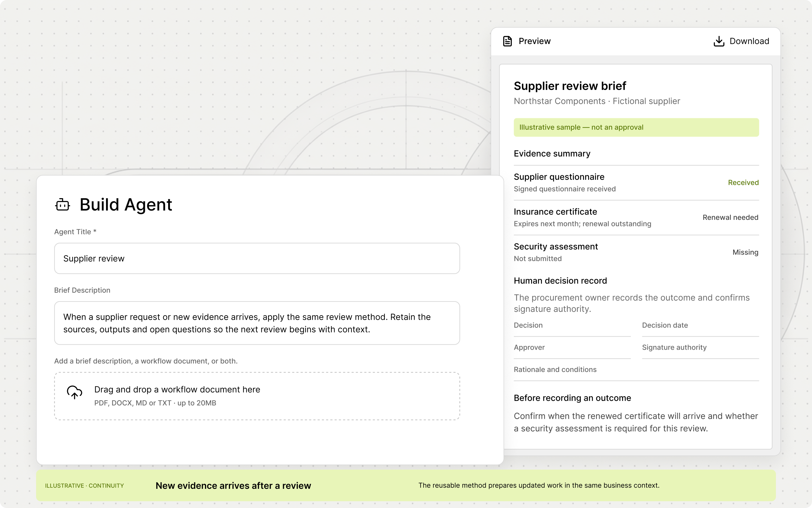This screenshot has width=812, height=508.
Task: Click the 'Missing' status text
Action: [745, 252]
